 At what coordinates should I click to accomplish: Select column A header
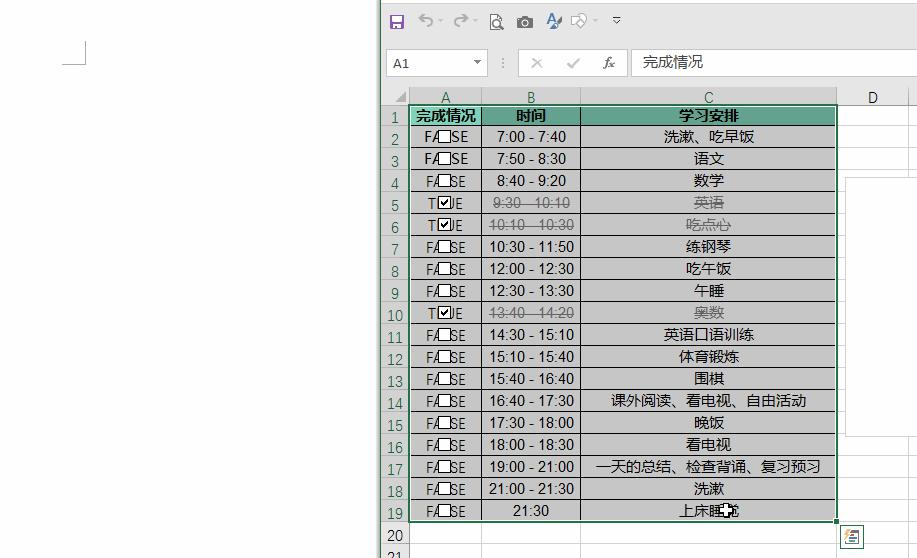point(446,97)
